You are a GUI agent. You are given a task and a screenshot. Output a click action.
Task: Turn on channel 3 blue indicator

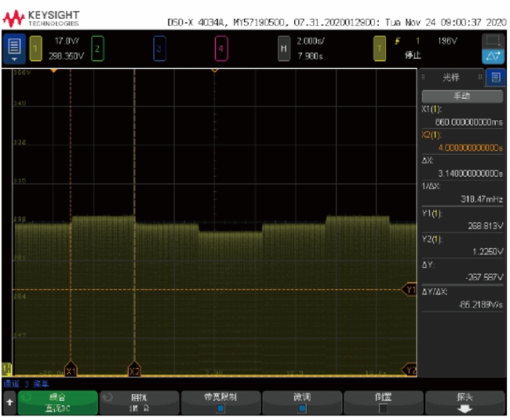pos(159,49)
